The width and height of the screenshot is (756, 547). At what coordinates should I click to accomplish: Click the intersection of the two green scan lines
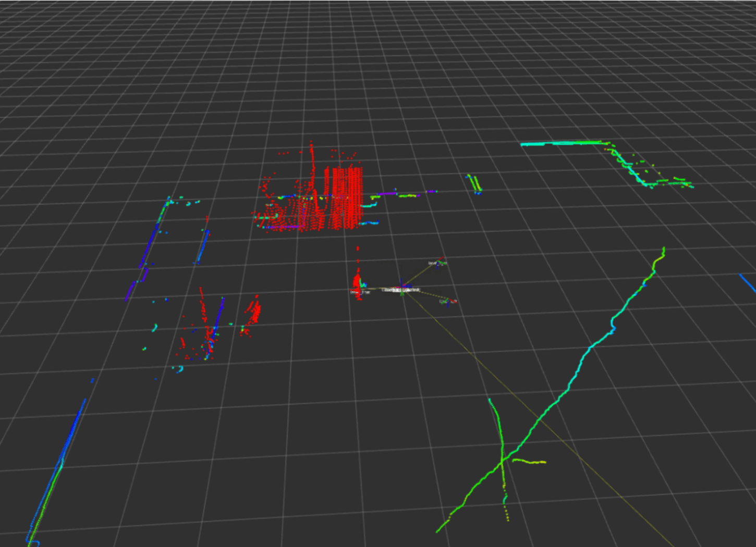[502, 459]
